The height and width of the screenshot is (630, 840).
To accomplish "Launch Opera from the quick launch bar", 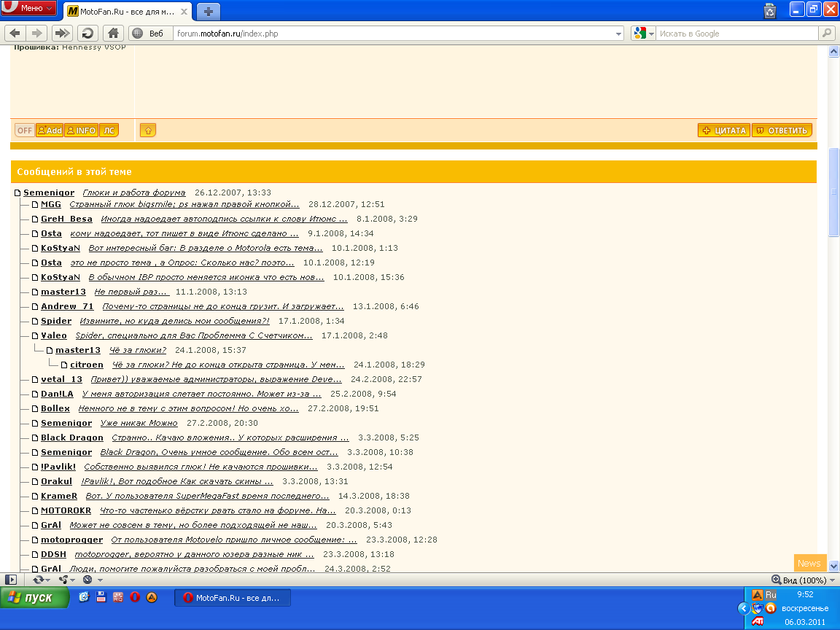I will click(135, 597).
